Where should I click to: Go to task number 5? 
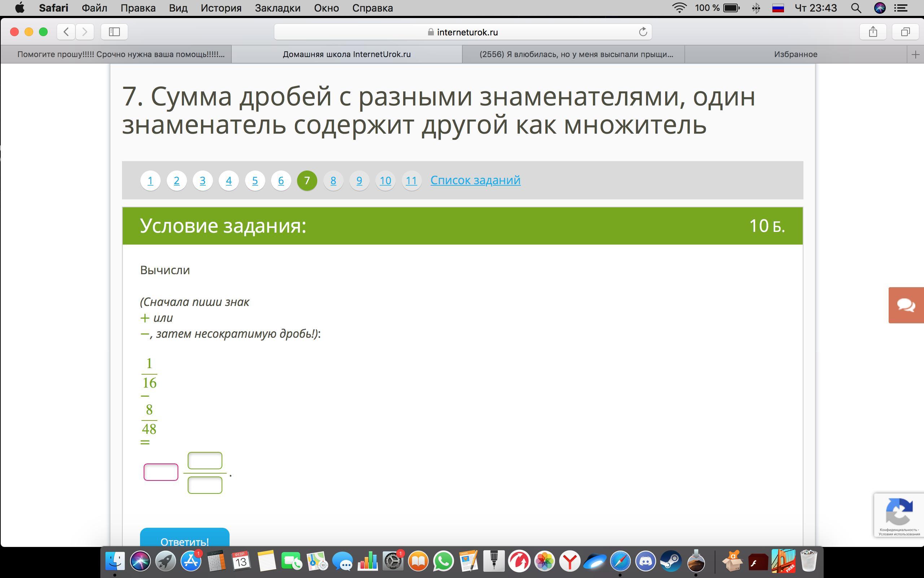pos(255,180)
